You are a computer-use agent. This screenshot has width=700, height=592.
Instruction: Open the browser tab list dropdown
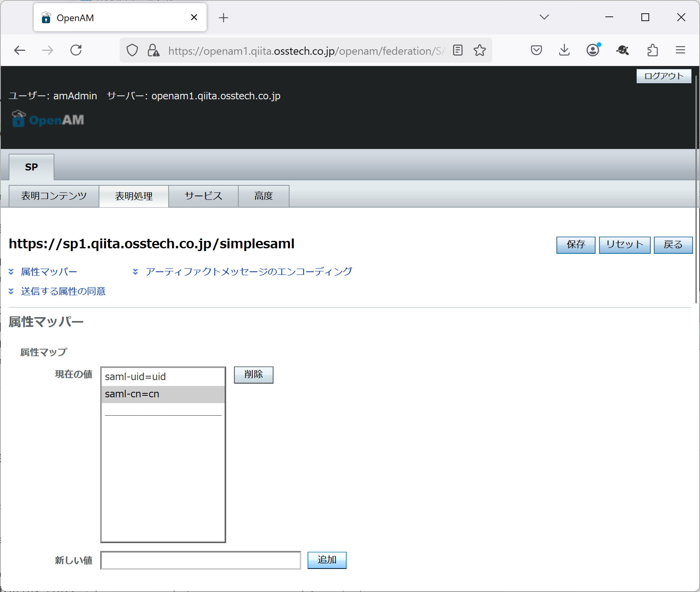[x=544, y=17]
